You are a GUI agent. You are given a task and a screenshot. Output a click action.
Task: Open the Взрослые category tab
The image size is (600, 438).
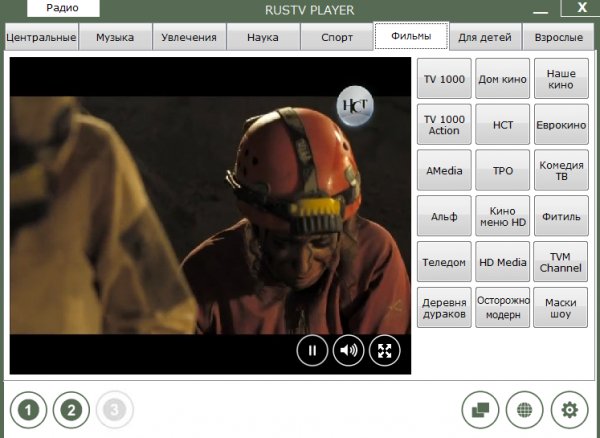click(559, 37)
